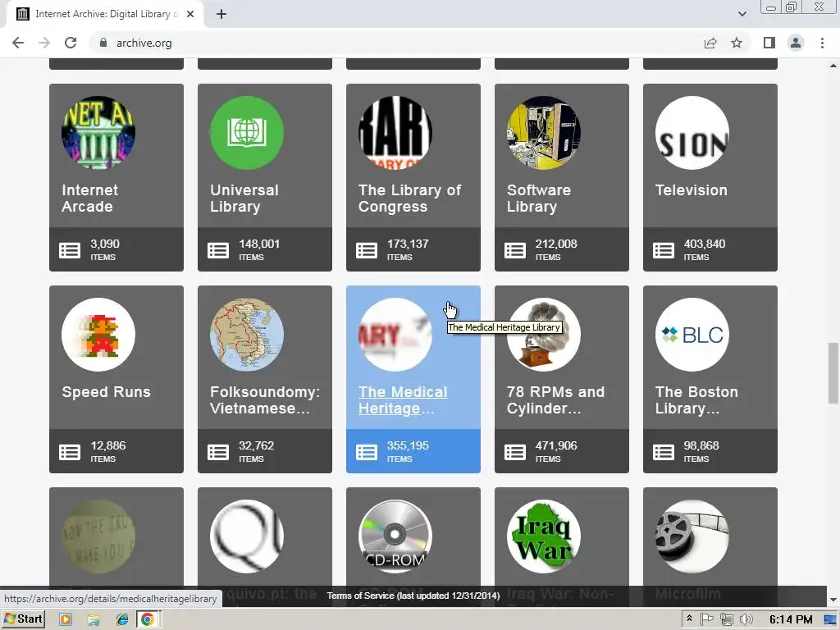Open the Software Library circular image
Image resolution: width=840 pixels, height=630 pixels.
(x=544, y=133)
